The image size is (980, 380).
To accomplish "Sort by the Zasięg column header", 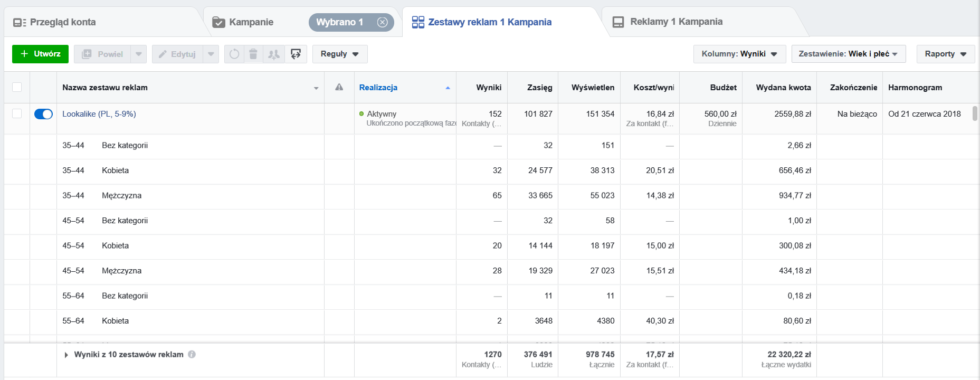I will click(539, 88).
